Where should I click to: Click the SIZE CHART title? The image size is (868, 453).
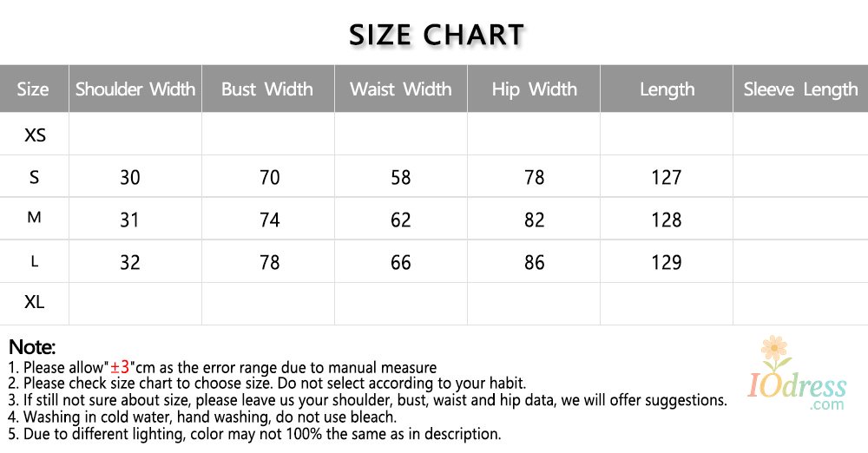(x=437, y=35)
